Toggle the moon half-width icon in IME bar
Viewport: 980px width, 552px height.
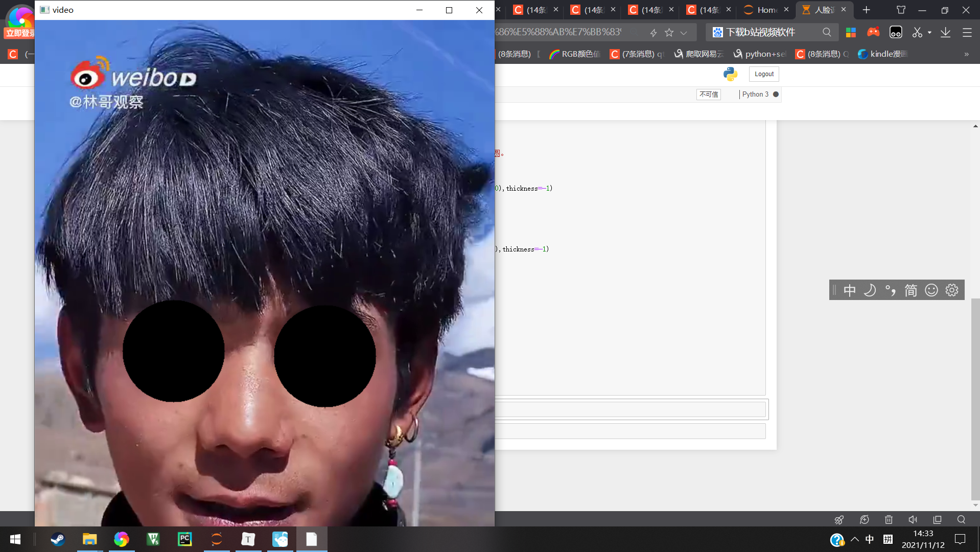coord(870,290)
